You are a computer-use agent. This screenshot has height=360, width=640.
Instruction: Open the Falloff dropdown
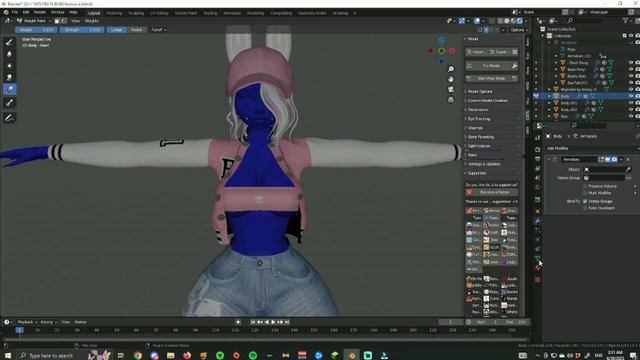(158, 30)
